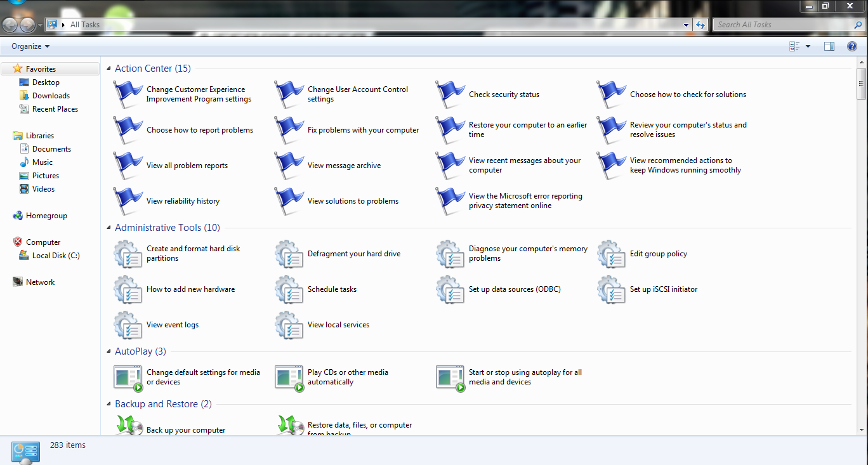Collapse the Administrative Tools group
868x465 pixels.
click(109, 228)
